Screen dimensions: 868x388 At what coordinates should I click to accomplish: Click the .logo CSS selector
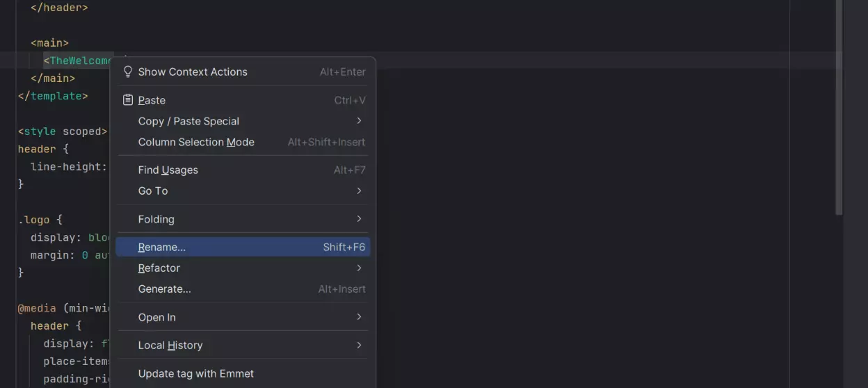pyautogui.click(x=35, y=220)
